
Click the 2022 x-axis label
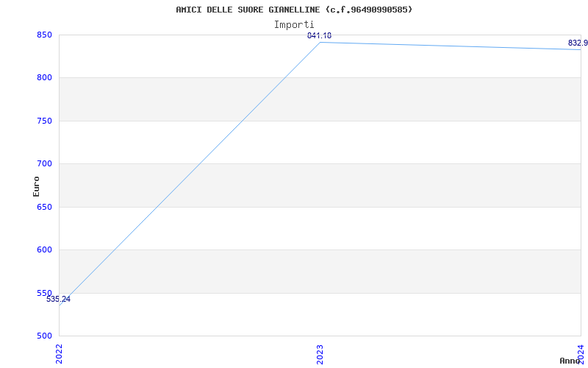pos(60,354)
